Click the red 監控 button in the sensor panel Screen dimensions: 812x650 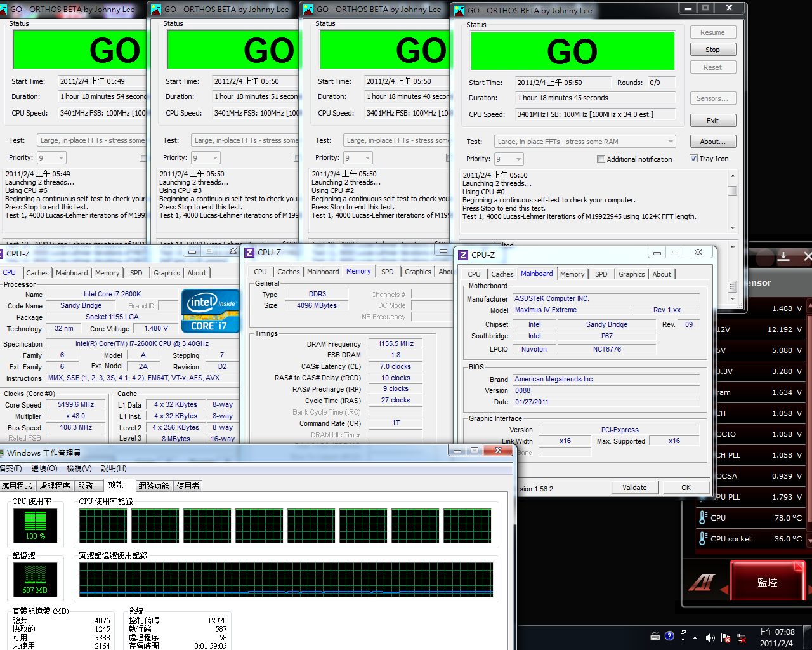point(767,581)
